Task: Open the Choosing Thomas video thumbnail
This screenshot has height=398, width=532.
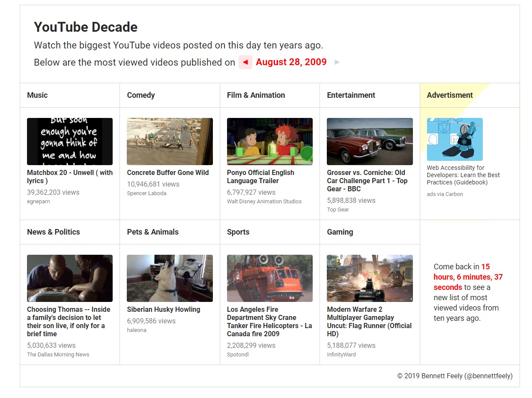Action: (x=70, y=278)
